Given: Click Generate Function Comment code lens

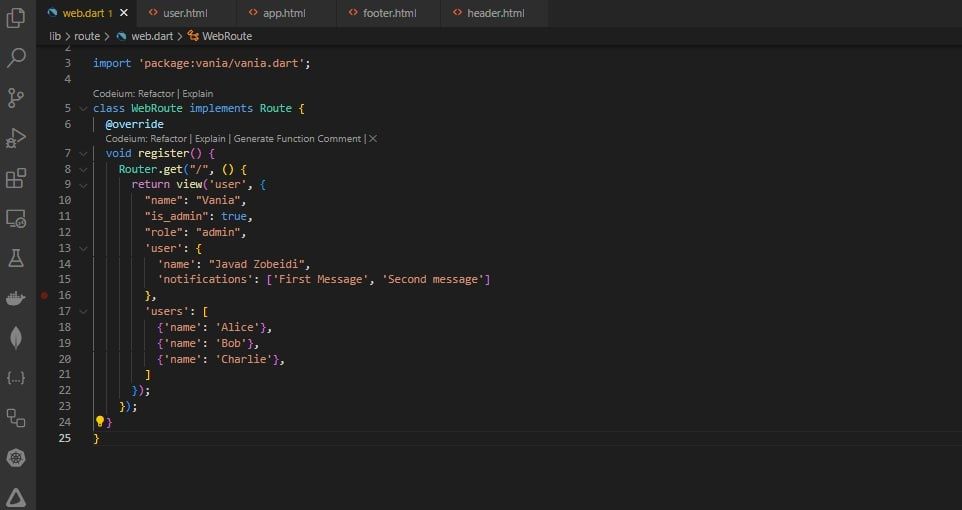Looking at the screenshot, I should click(298, 139).
